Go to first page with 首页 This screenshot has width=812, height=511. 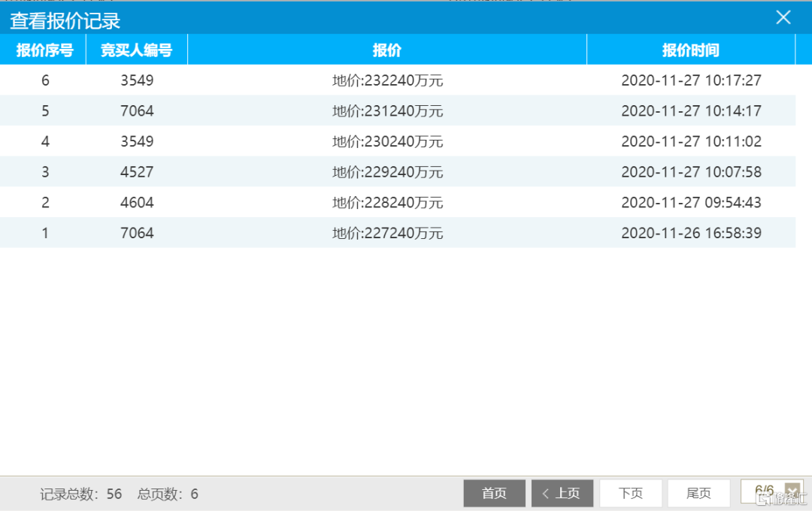coord(494,493)
